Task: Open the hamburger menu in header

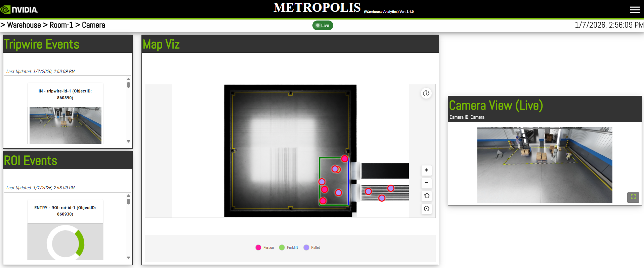Action: pos(635,10)
